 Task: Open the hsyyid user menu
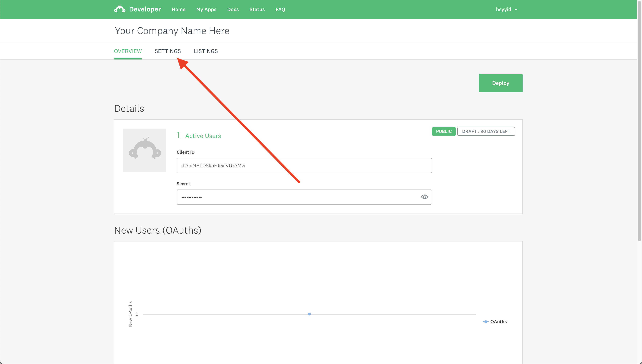pos(503,9)
